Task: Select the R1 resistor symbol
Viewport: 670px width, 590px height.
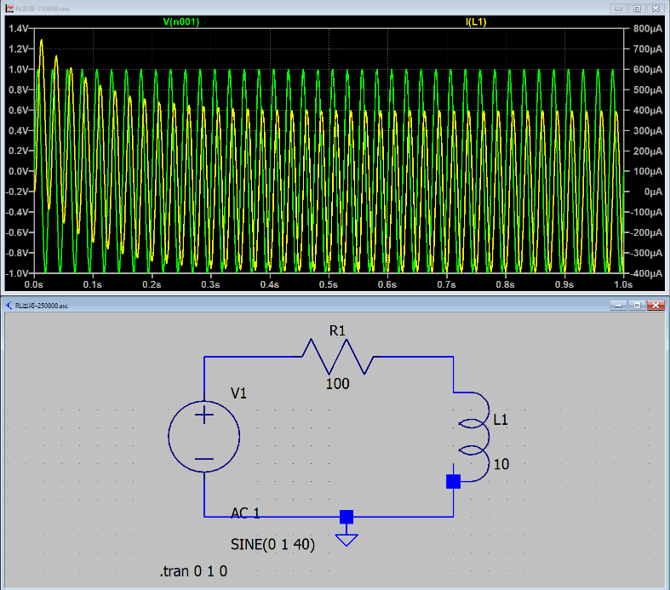Action: [337, 356]
